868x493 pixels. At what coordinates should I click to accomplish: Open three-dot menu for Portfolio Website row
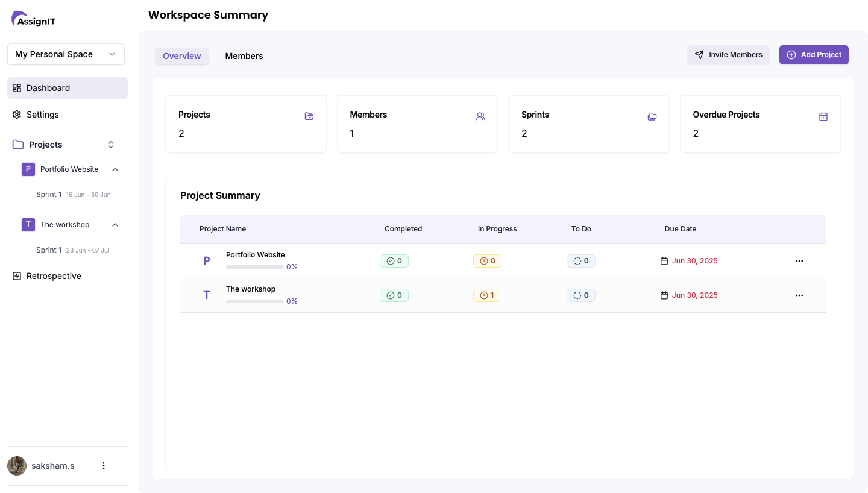[x=799, y=261]
